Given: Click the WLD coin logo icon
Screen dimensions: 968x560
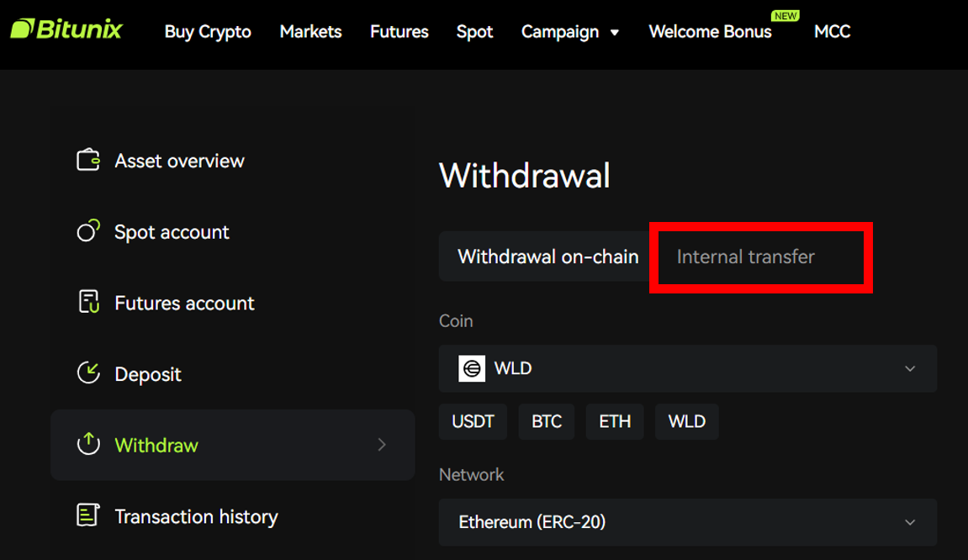Looking at the screenshot, I should click(472, 368).
